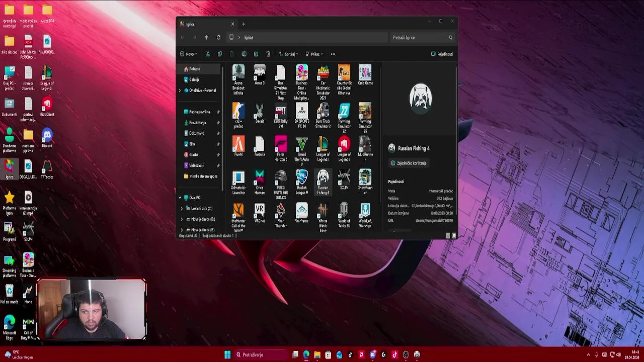The image size is (644, 362).
Task: Click the Rename icon in Explorer toolbar
Action: pyautogui.click(x=244, y=54)
